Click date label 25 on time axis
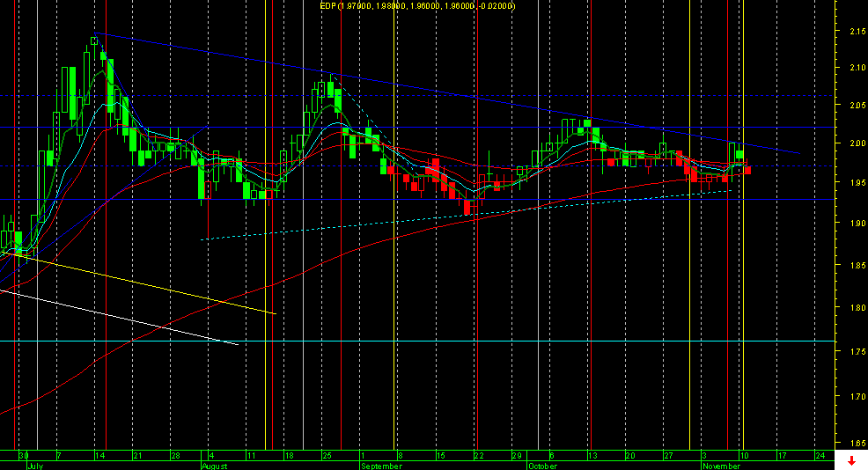 (x=327, y=456)
